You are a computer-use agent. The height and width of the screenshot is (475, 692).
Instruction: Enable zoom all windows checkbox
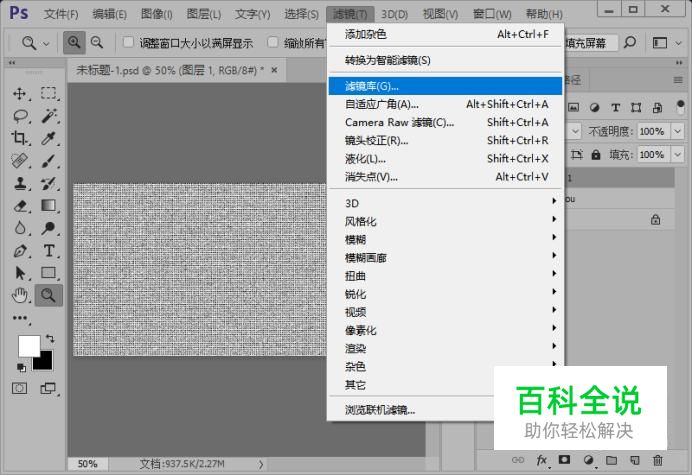tap(273, 42)
